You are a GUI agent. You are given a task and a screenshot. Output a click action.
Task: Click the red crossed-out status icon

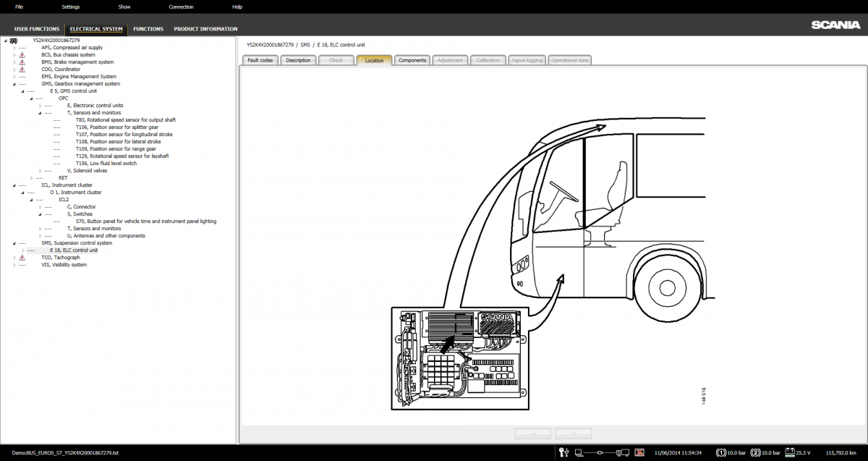[639, 453]
